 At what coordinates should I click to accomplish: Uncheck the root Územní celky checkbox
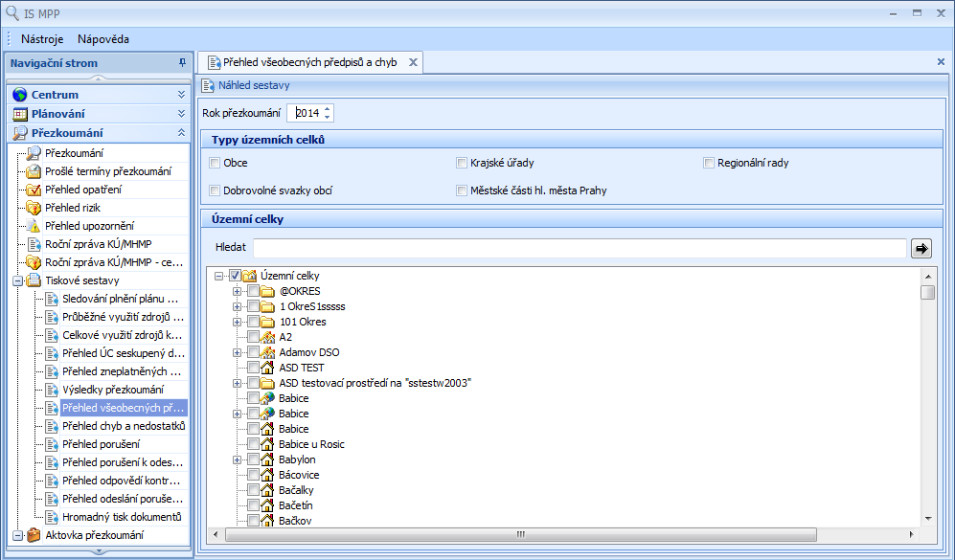point(235,276)
